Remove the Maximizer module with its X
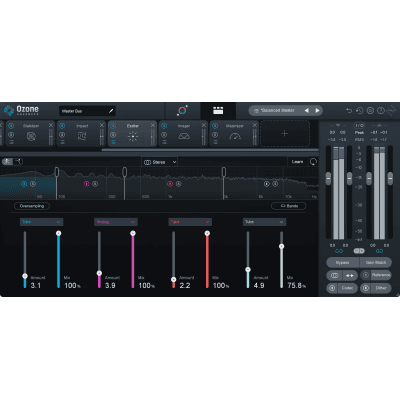This screenshot has width=400, height=400. coord(255,125)
